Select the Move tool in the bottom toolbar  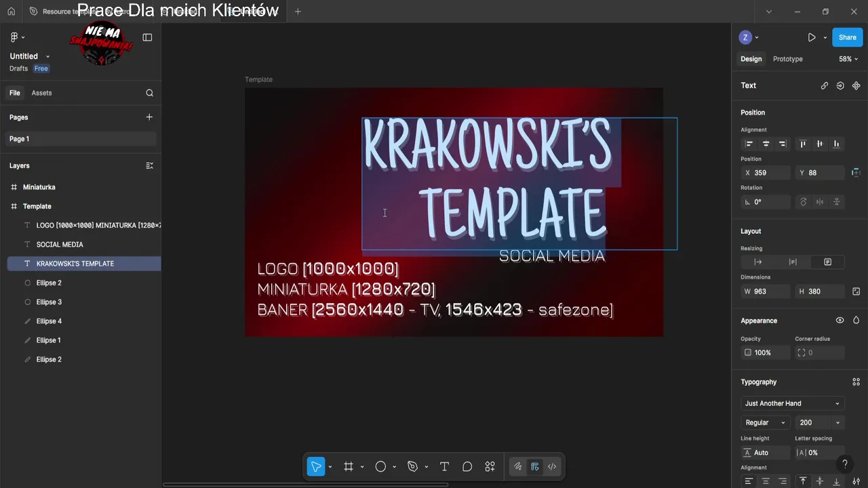316,466
